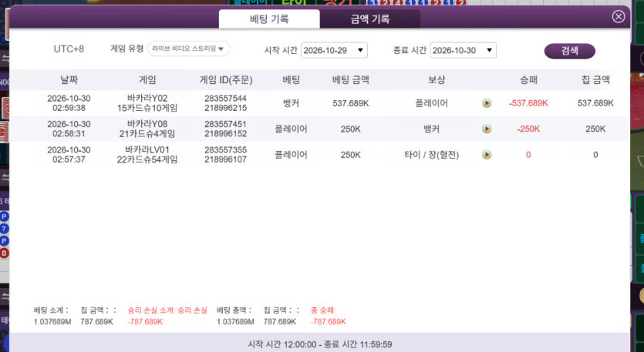Click the 바카라Y02 15카드슈10게임 cell
The image size is (644, 352).
[x=147, y=103]
